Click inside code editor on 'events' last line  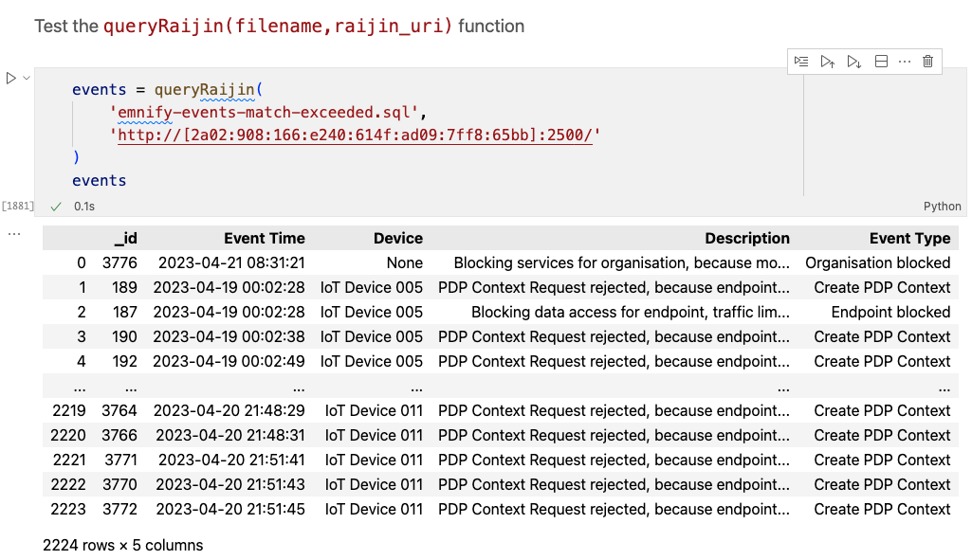(x=100, y=180)
